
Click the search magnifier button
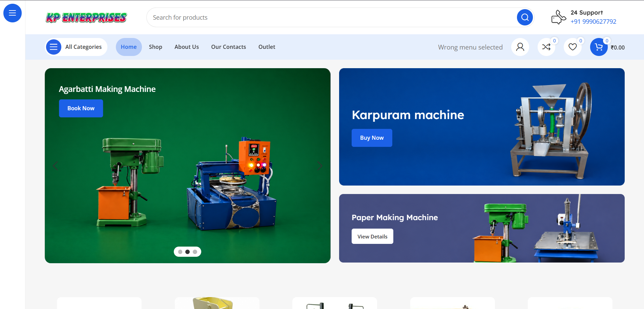click(x=525, y=17)
